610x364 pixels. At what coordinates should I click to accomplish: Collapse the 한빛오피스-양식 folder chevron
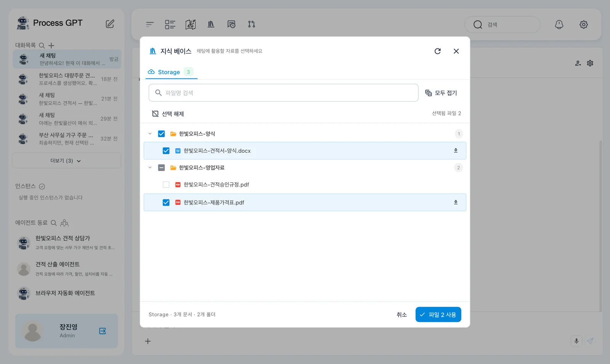pyautogui.click(x=150, y=134)
